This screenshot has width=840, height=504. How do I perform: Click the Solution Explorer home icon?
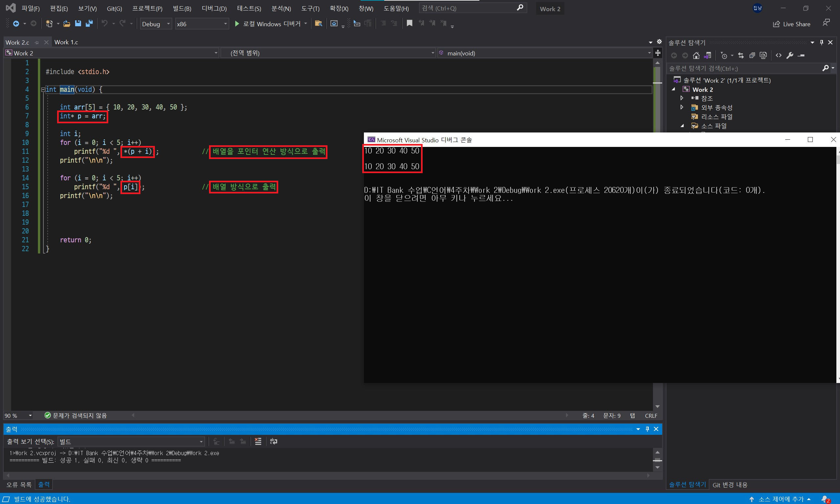tap(696, 55)
